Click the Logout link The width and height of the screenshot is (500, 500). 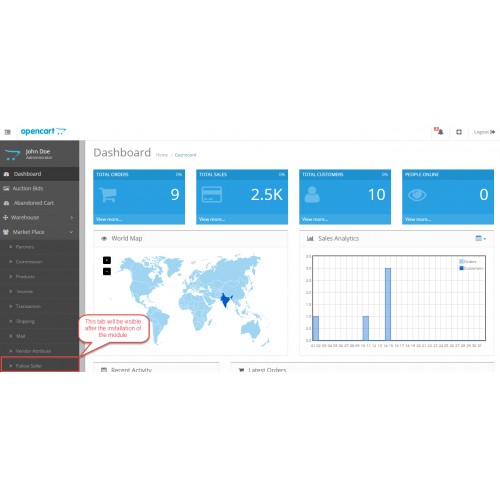[484, 132]
